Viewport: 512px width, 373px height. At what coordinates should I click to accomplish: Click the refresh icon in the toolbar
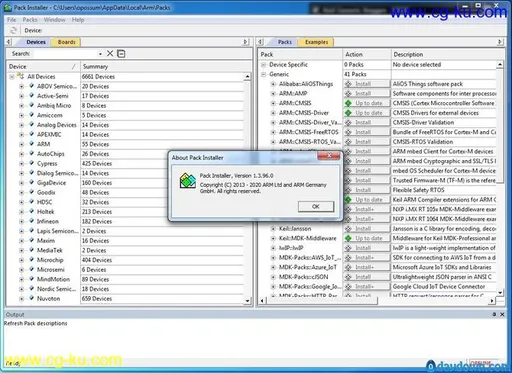(x=13, y=30)
